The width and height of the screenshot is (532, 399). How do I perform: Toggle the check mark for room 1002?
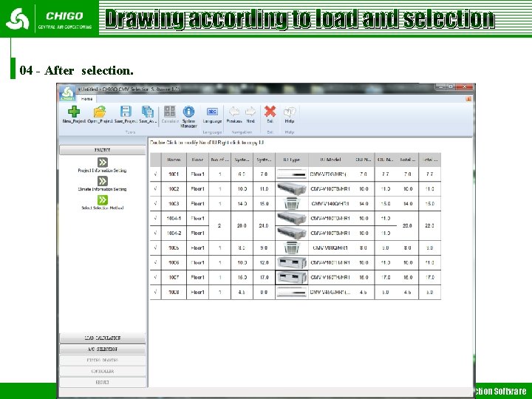click(x=155, y=188)
